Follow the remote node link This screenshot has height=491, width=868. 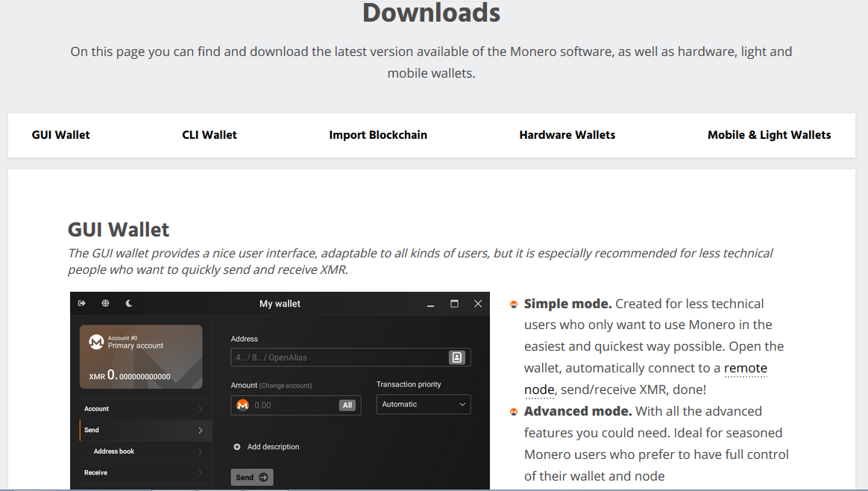(745, 368)
